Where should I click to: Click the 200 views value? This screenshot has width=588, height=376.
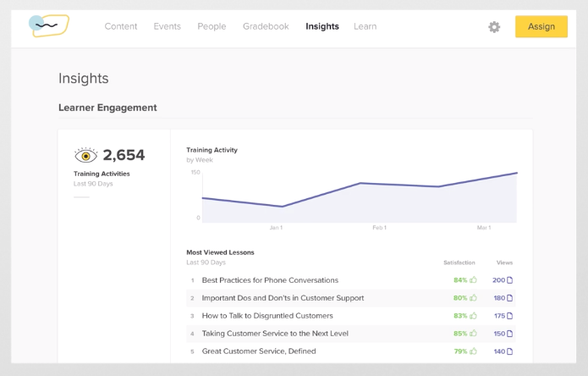click(x=499, y=280)
